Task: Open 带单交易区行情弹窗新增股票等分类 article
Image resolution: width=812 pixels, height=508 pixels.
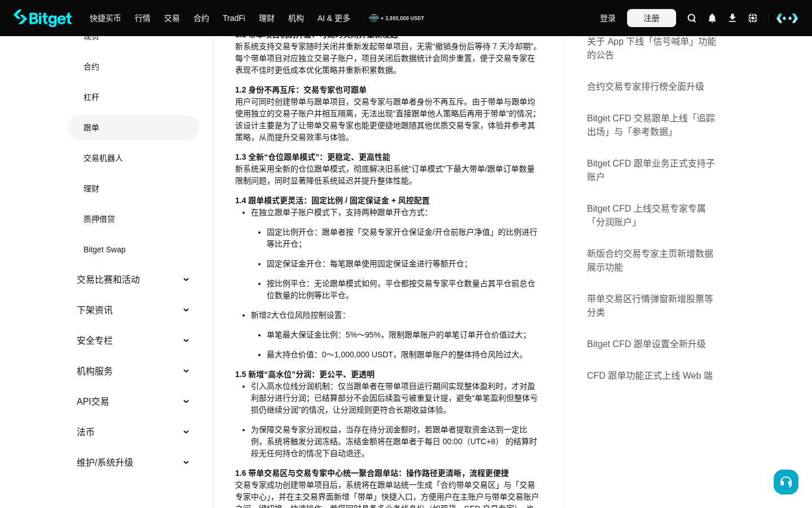Action: 650,305
